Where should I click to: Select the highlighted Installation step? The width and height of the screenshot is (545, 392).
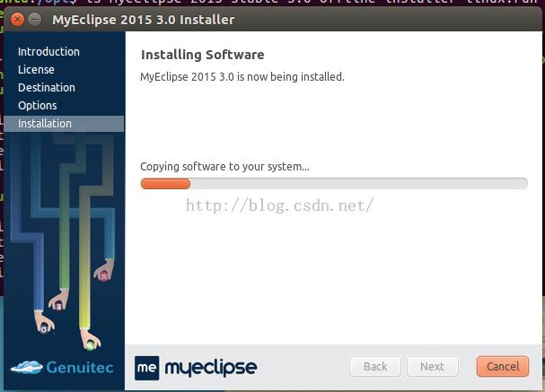point(64,124)
